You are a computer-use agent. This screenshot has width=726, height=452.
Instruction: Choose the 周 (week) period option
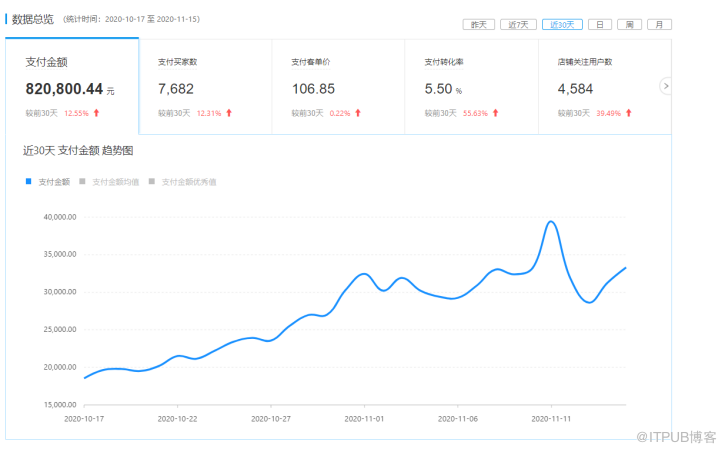click(x=629, y=24)
